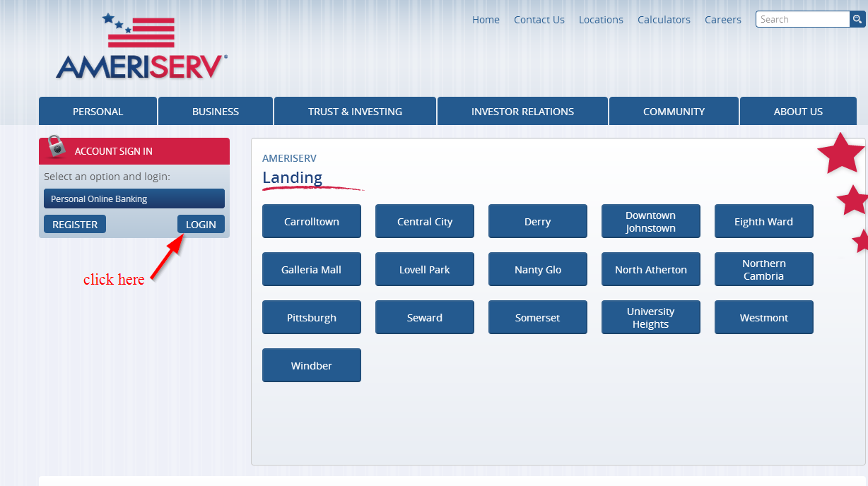
Task: Click the AmeriServ logo
Action: pyautogui.click(x=142, y=46)
